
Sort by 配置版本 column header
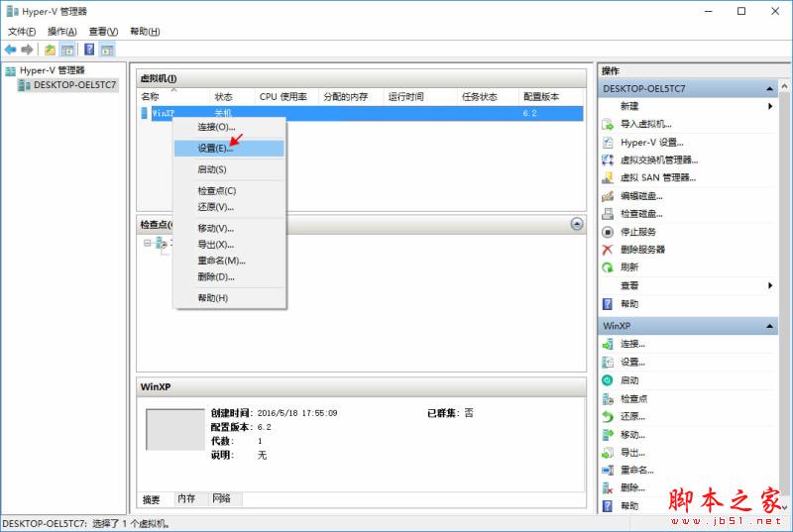point(551,97)
